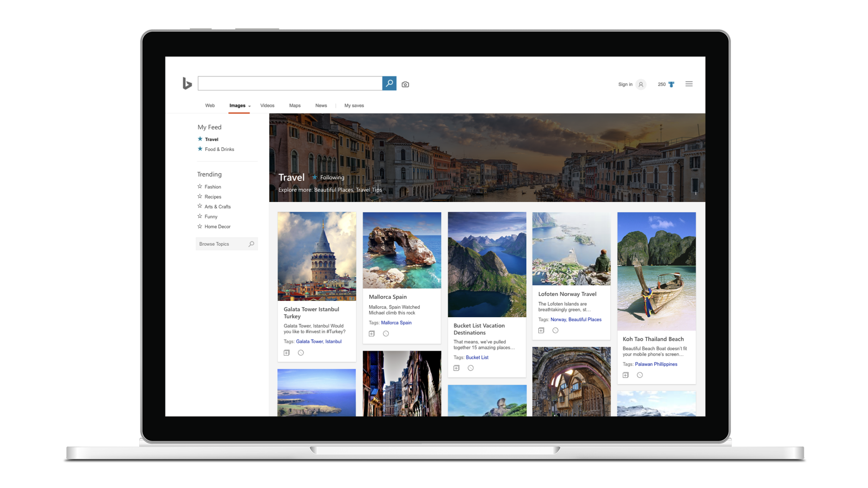
Task: Expand the Images tab dropdown arrow
Action: (x=250, y=106)
